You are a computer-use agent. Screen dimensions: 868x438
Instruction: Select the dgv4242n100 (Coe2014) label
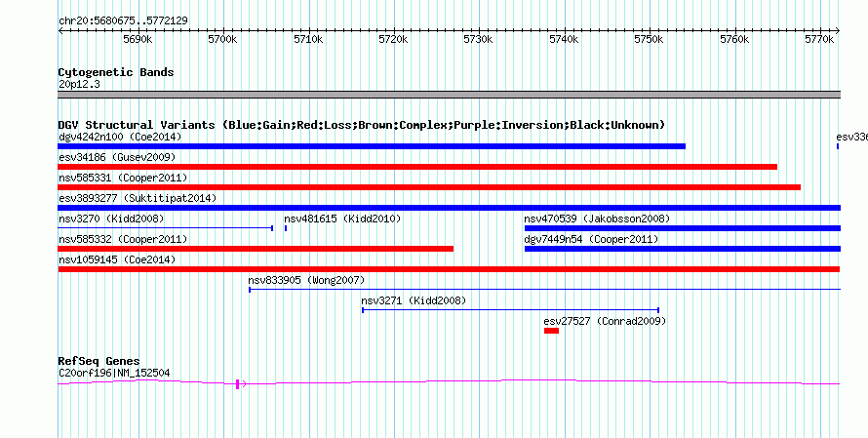(x=120, y=137)
